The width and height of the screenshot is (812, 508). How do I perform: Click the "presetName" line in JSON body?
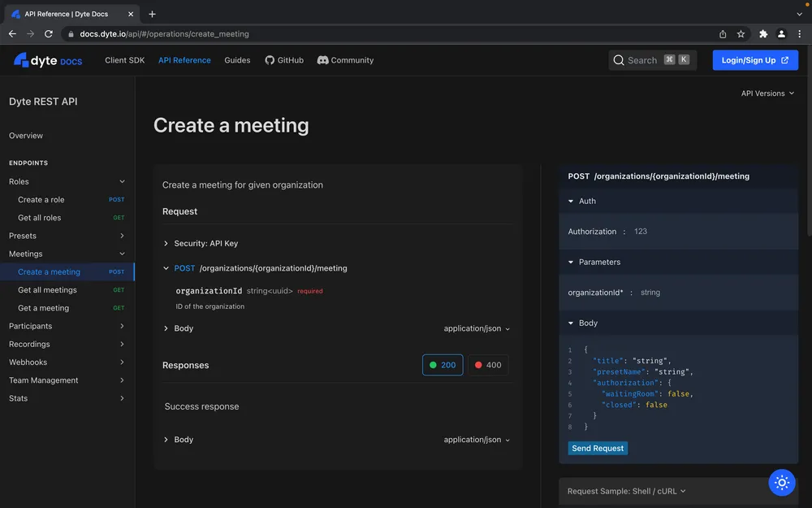tap(642, 371)
